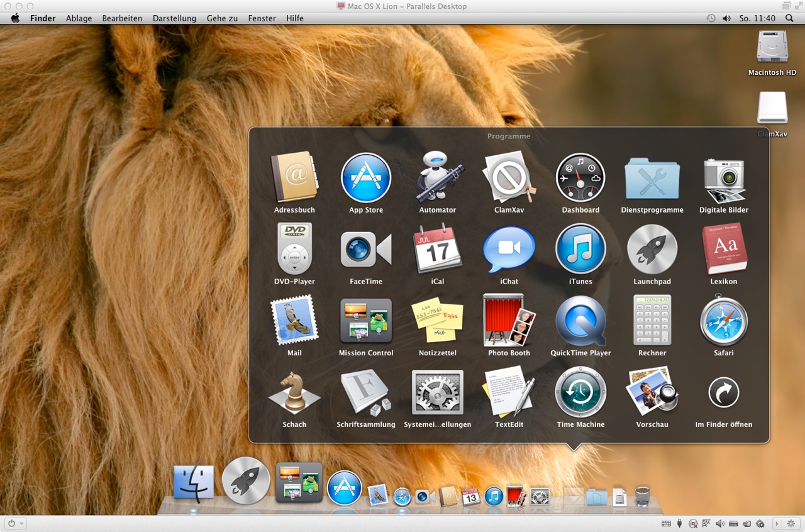Click Adressbuch icon in the Dock
This screenshot has height=532, width=805.
448,496
